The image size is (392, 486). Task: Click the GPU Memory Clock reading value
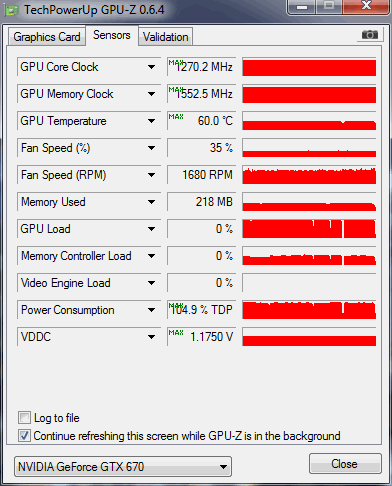pyautogui.click(x=202, y=94)
